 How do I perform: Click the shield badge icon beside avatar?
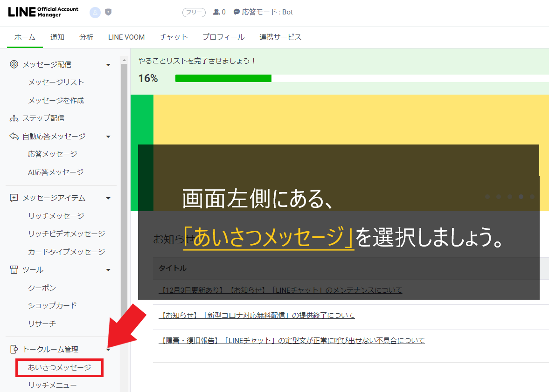108,12
